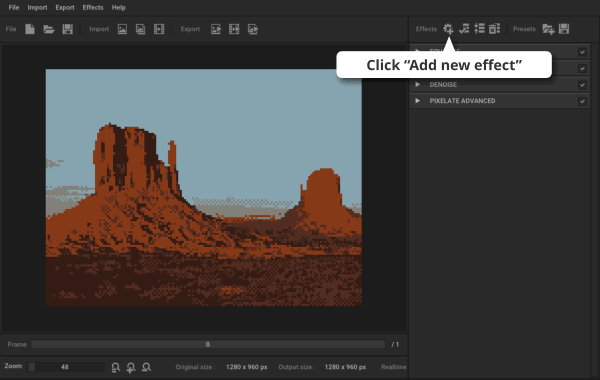Disable the Pixelate Advanced effect checkbox

click(x=582, y=101)
